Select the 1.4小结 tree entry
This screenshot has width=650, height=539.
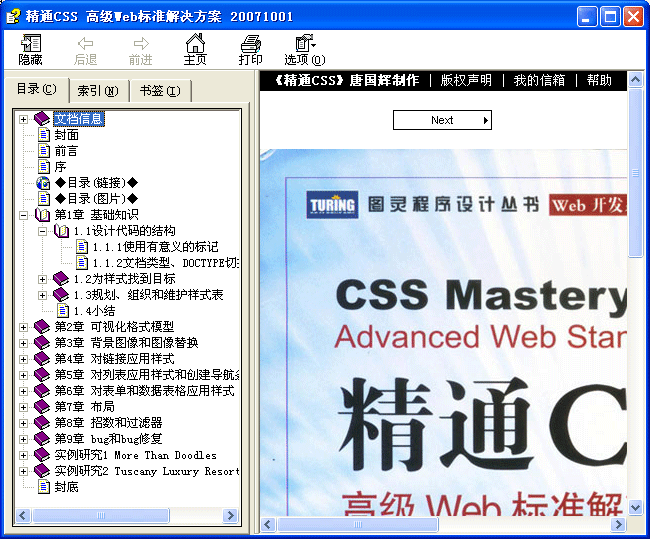[95, 311]
